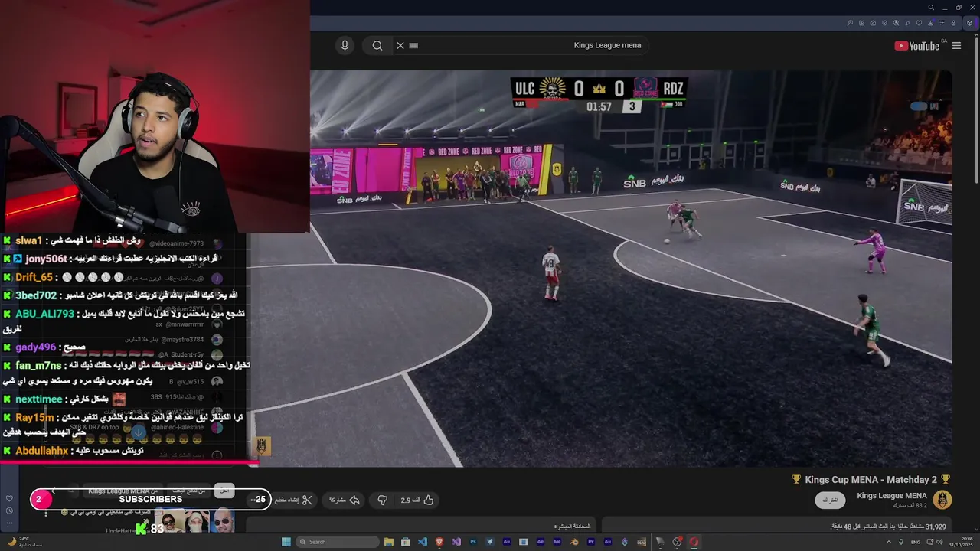Open Brave browser from the taskbar

[x=439, y=542]
